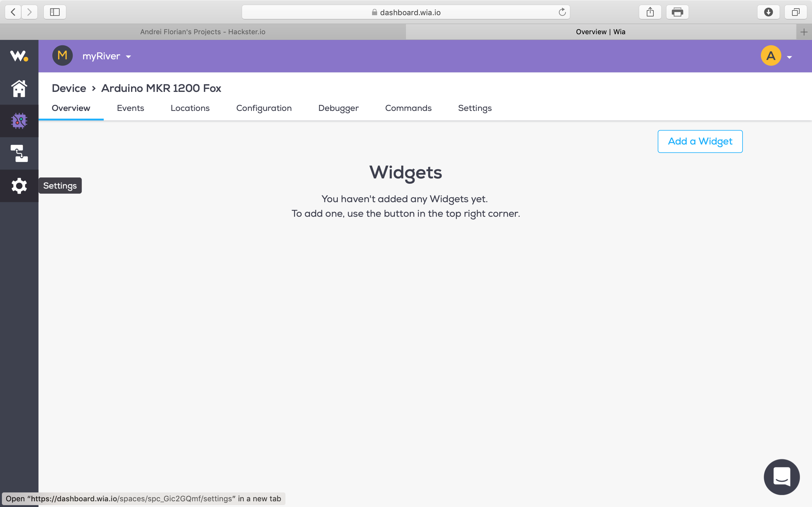Click the Device breadcrumb link
812x507 pixels.
click(x=69, y=88)
